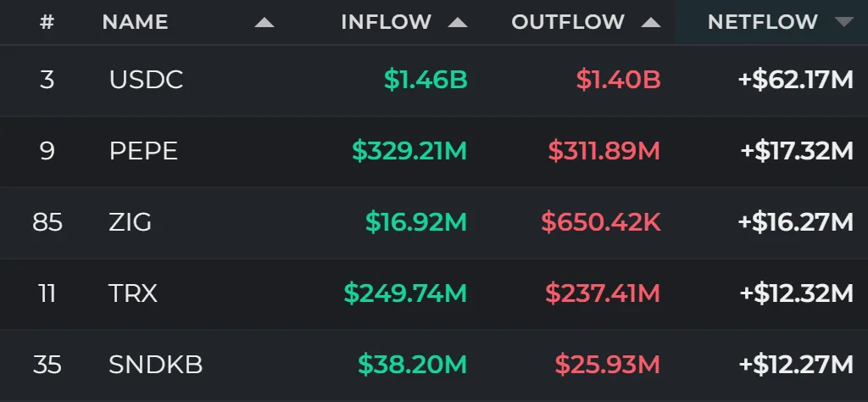Click the INFLOW column header

(386, 22)
